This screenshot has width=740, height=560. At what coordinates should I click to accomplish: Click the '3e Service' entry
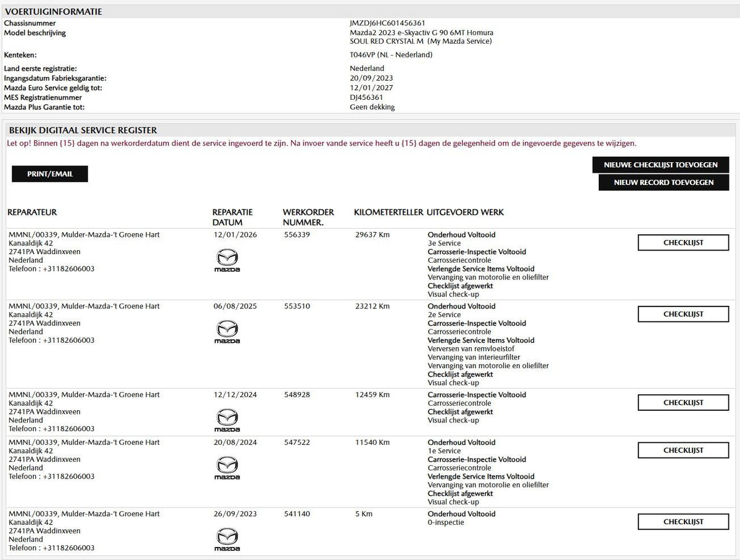[x=444, y=244]
